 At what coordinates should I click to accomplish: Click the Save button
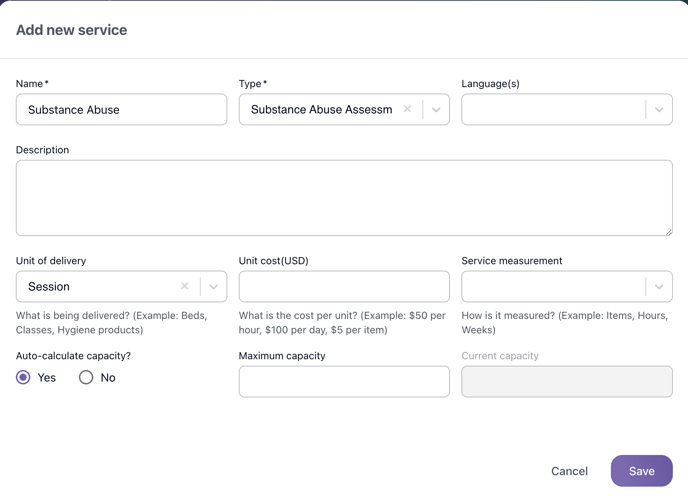click(641, 471)
